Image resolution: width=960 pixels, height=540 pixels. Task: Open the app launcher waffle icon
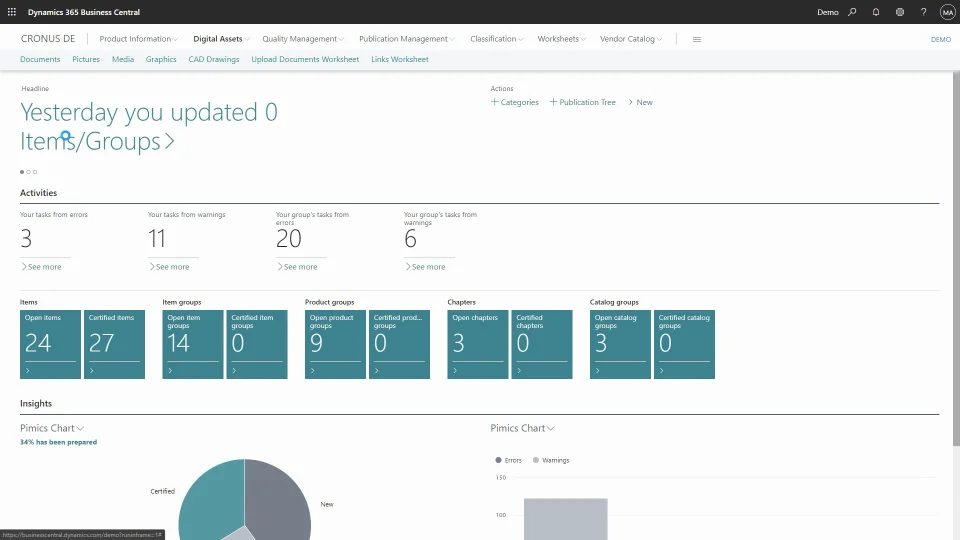pyautogui.click(x=12, y=12)
